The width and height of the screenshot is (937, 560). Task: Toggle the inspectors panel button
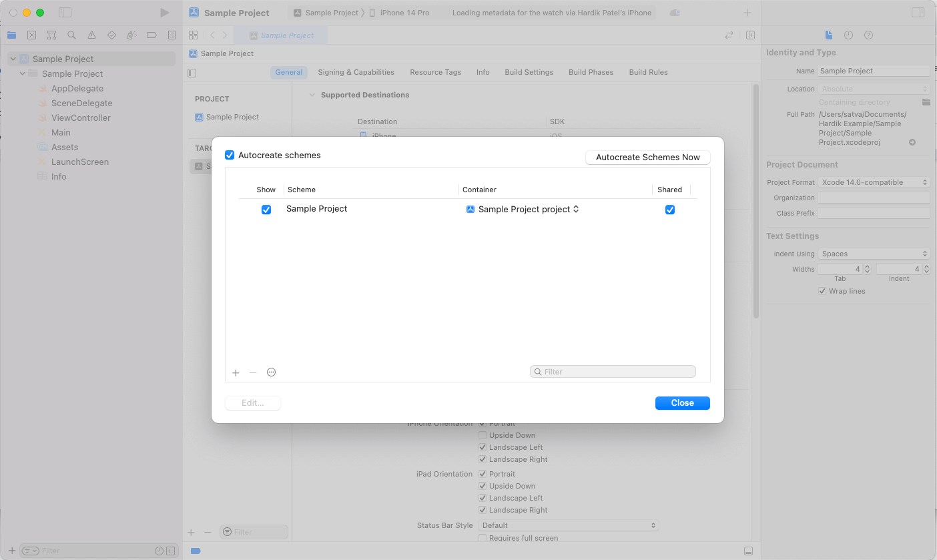pos(918,13)
